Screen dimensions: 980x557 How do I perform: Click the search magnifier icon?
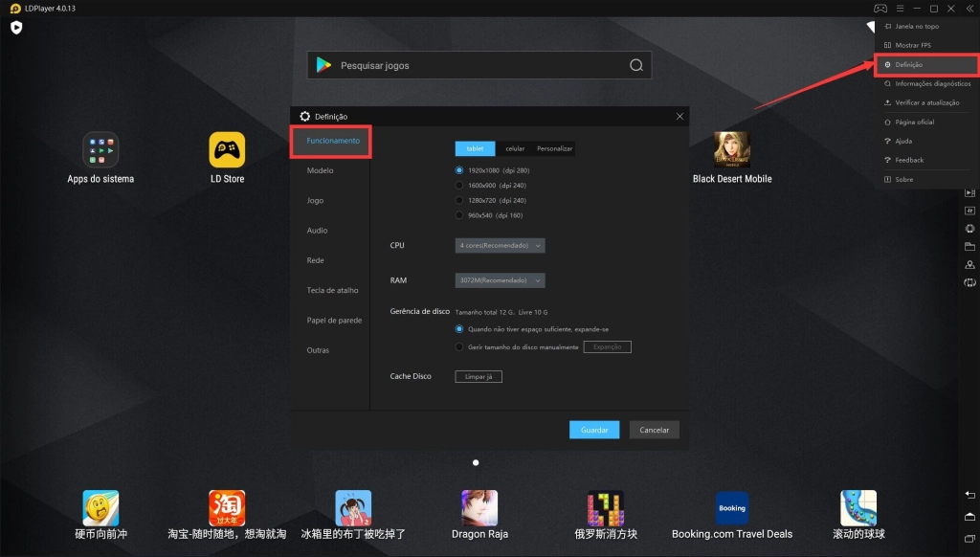click(x=636, y=65)
